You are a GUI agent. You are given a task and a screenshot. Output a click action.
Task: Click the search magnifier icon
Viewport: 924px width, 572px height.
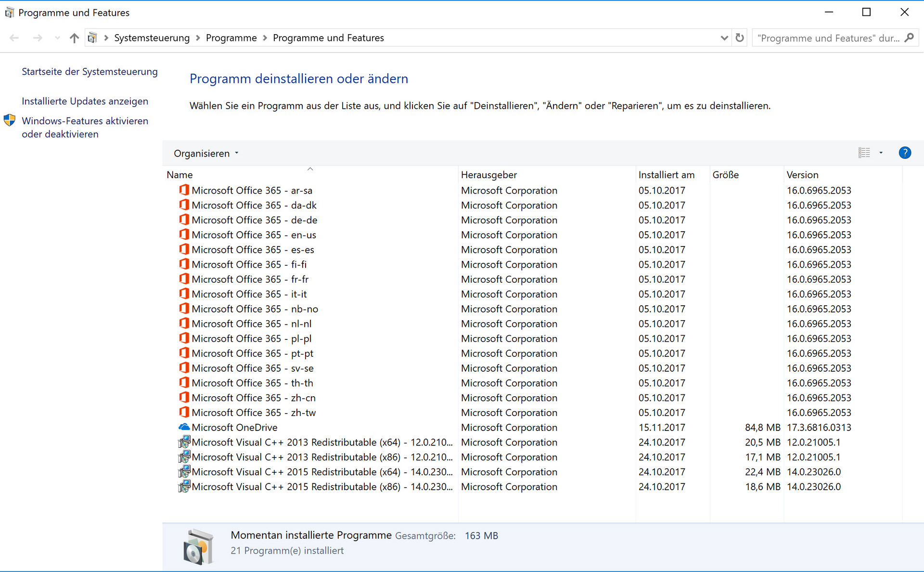click(909, 38)
